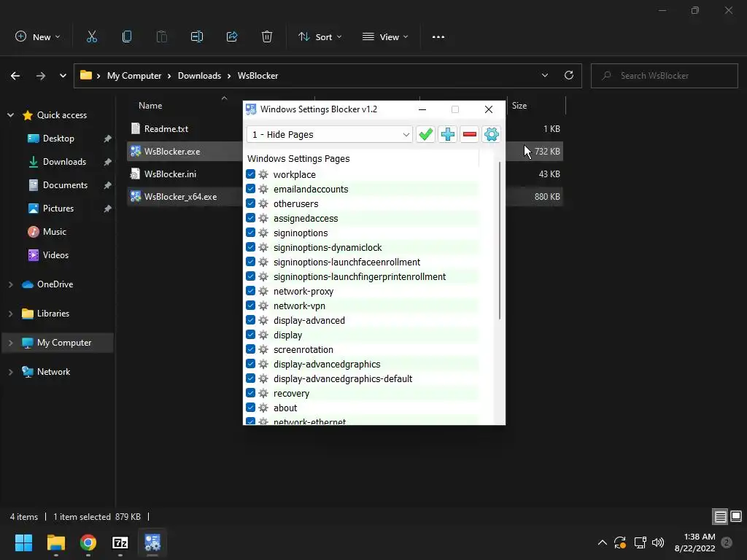Screen dimensions: 747x560
Task: Go forward with the Explorer forward arrow
Action: coord(41,76)
